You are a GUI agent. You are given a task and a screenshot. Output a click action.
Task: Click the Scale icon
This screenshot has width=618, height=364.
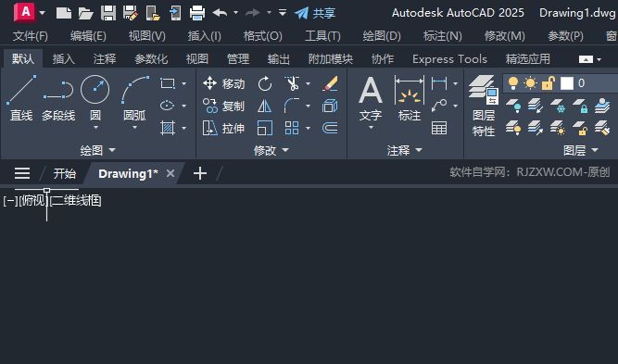(x=264, y=129)
